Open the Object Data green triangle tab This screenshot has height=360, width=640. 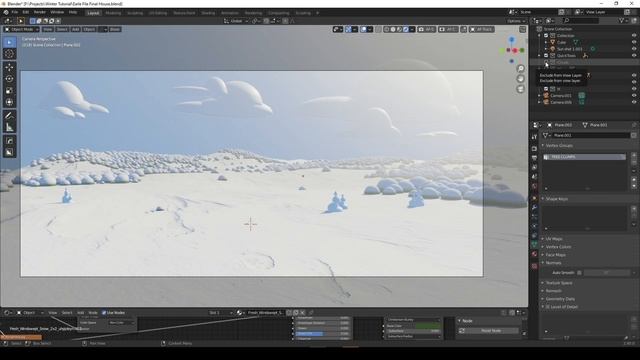534,244
